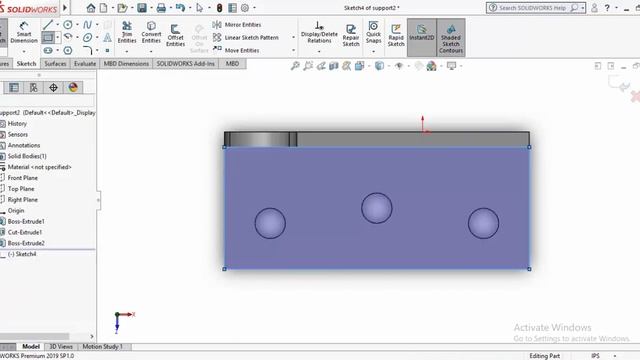Image resolution: width=640 pixels, height=360 pixels.
Task: Activate the Corner Rectangle tool
Action: pos(48,38)
